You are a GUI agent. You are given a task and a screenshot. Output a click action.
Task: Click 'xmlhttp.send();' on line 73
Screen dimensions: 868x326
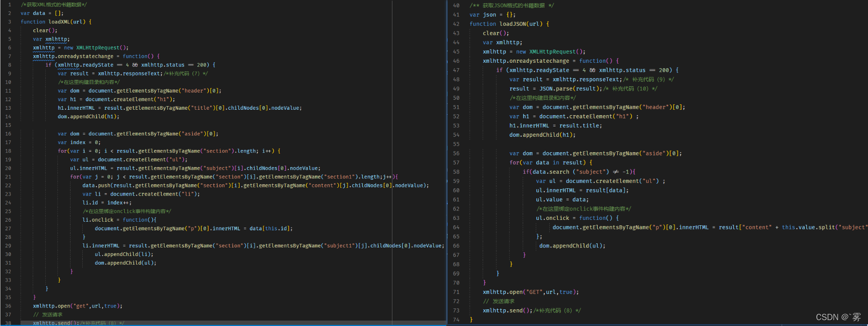tap(508, 311)
